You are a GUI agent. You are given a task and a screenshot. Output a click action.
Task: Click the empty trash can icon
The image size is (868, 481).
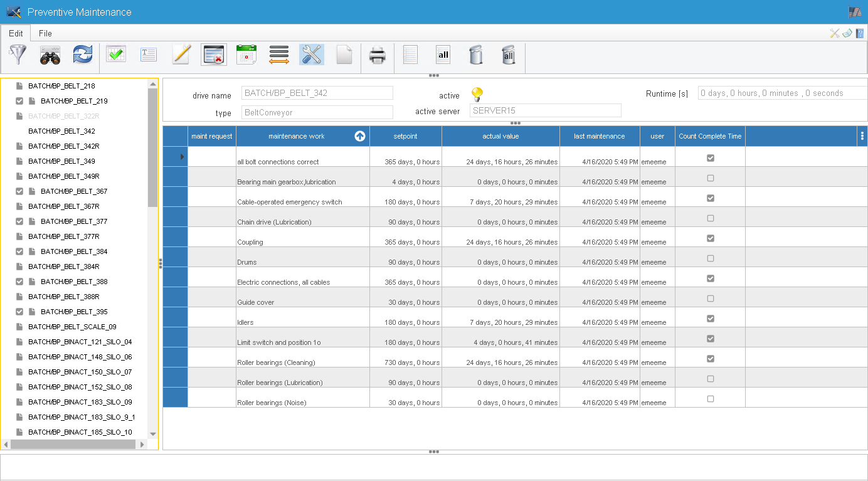[x=476, y=55]
